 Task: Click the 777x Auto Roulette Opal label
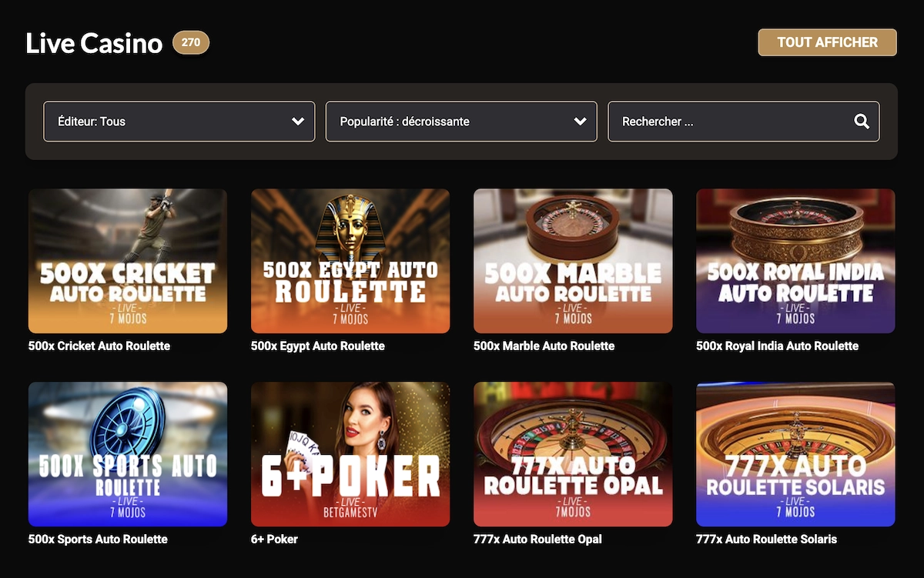[x=537, y=539]
